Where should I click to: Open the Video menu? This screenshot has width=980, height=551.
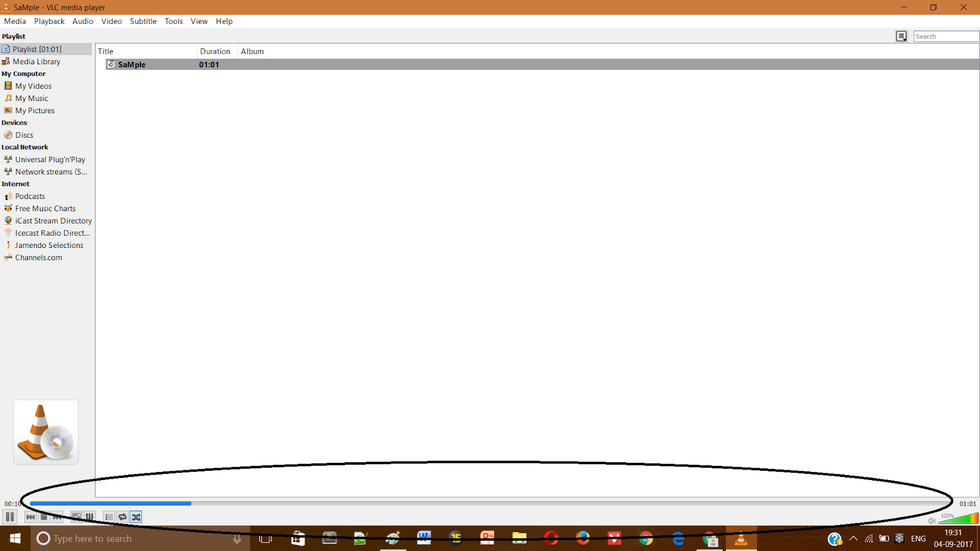111,21
